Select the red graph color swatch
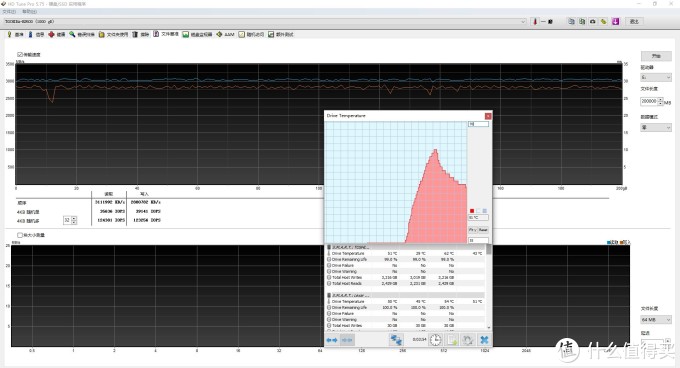 pyautogui.click(x=472, y=211)
